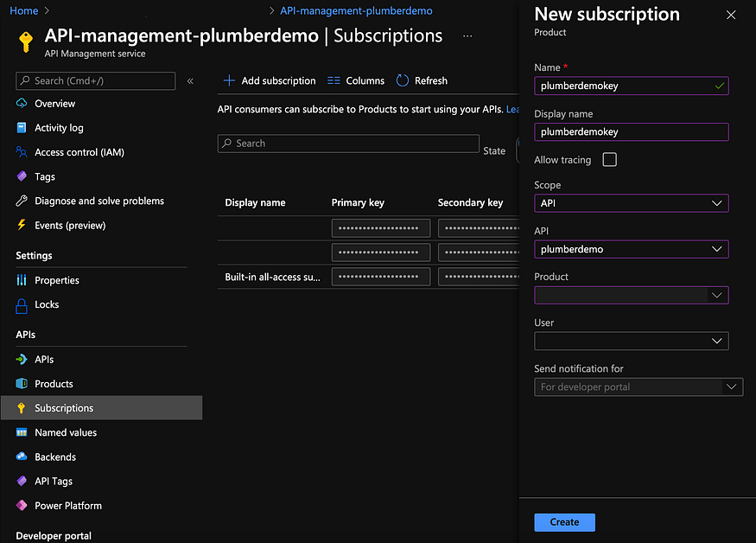Image resolution: width=756 pixels, height=543 pixels.
Task: Open the User dropdown
Action: click(x=631, y=341)
